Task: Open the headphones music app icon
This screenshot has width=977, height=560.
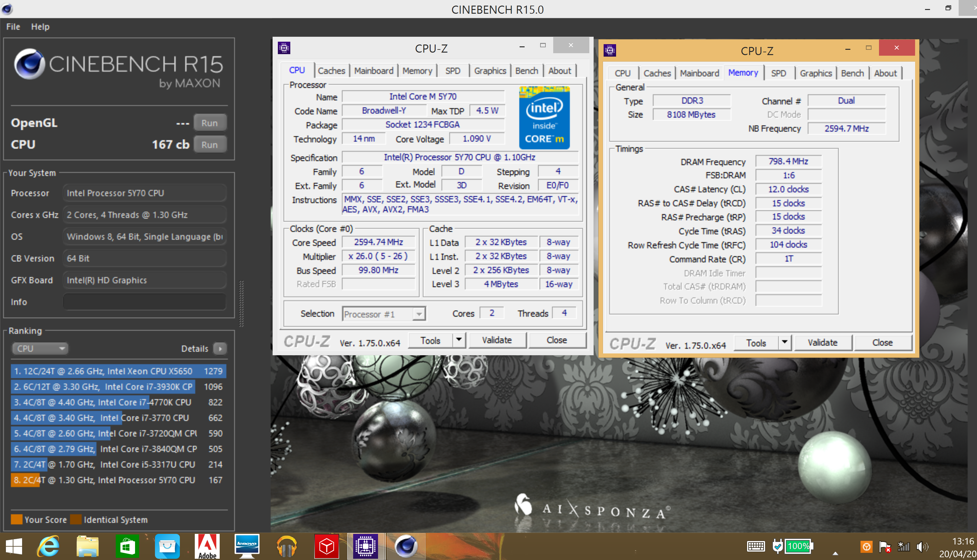Action: click(x=287, y=546)
